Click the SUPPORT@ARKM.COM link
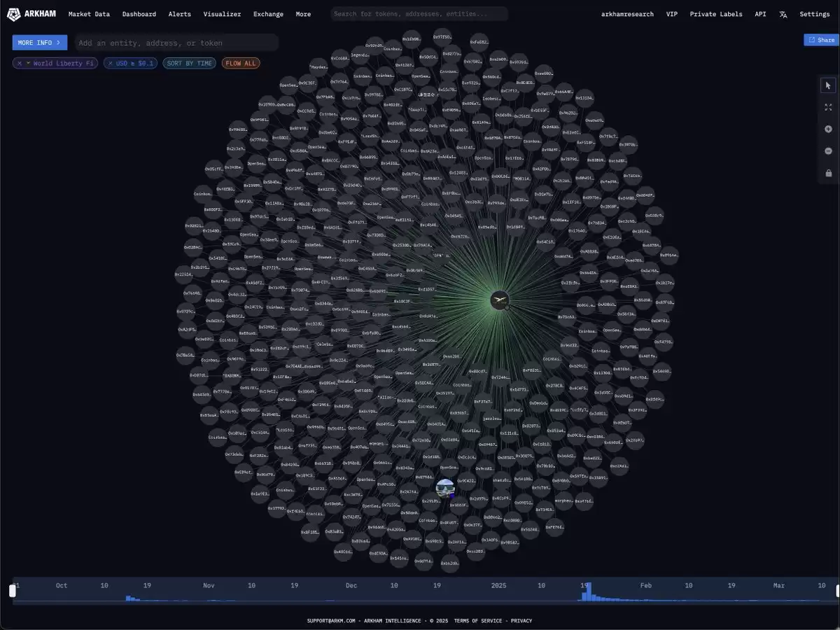The width and height of the screenshot is (840, 630). click(x=332, y=621)
